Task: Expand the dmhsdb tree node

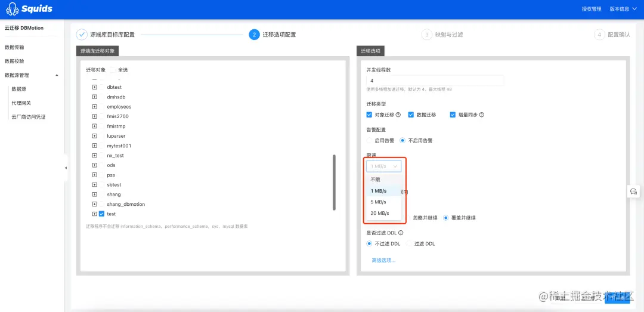Action: point(94,97)
